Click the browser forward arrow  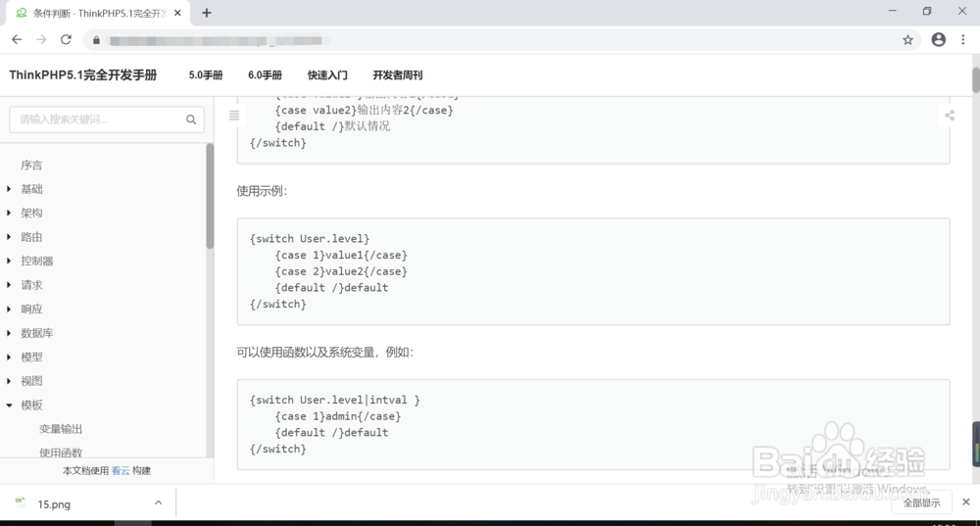point(41,40)
